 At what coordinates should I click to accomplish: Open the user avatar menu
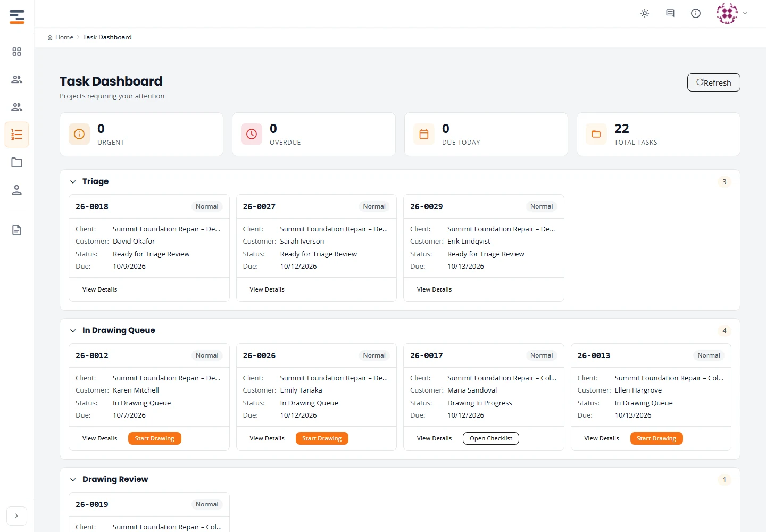pos(732,13)
